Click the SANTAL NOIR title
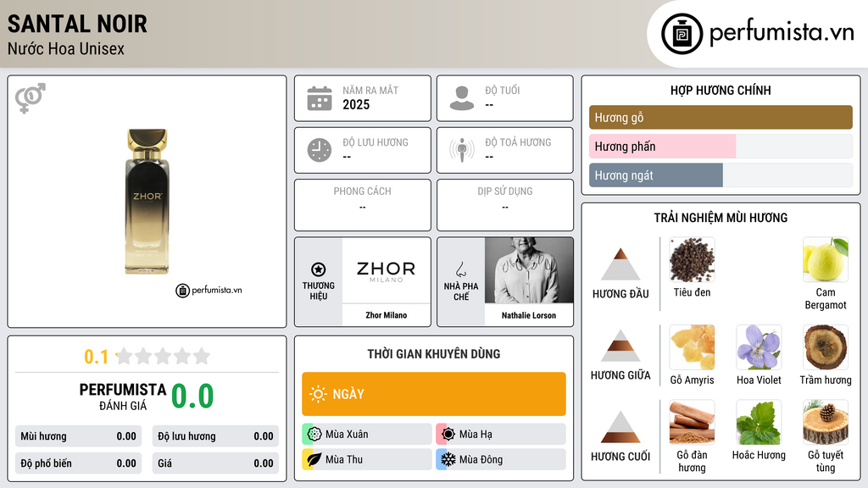This screenshot has height=488, width=868. (77, 24)
